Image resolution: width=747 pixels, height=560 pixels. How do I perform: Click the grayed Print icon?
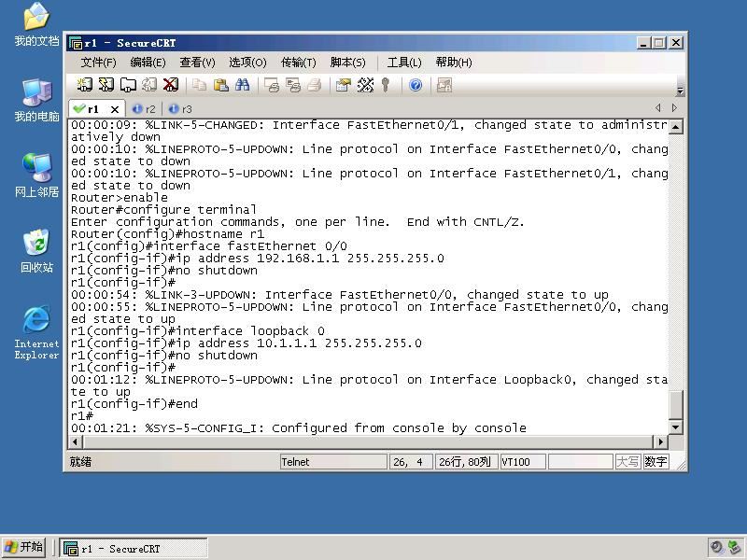[x=315, y=85]
